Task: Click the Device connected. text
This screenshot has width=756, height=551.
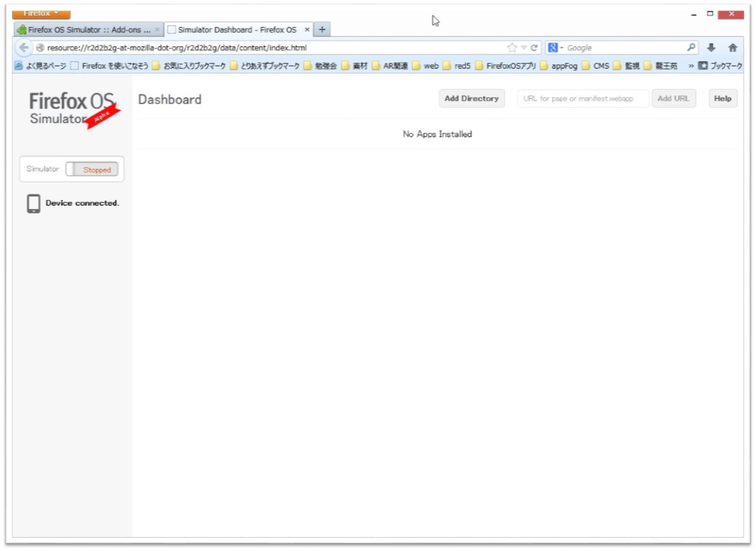Action: click(82, 203)
